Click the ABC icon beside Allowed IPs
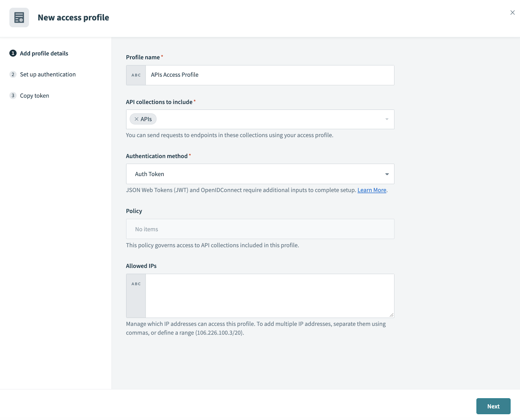520x420 pixels. pyautogui.click(x=136, y=284)
